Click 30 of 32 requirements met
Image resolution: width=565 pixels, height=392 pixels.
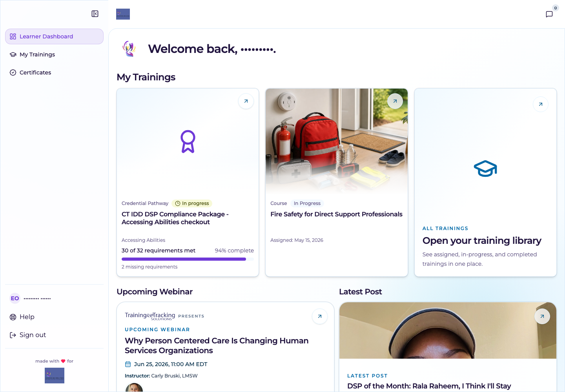click(159, 250)
